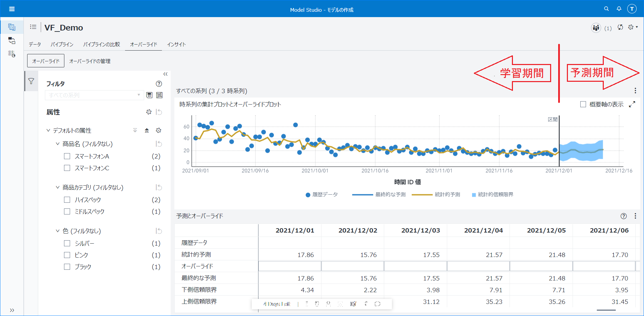Check the スマートフォンC checkbox
Viewport: 644px width, 316px height.
point(67,168)
